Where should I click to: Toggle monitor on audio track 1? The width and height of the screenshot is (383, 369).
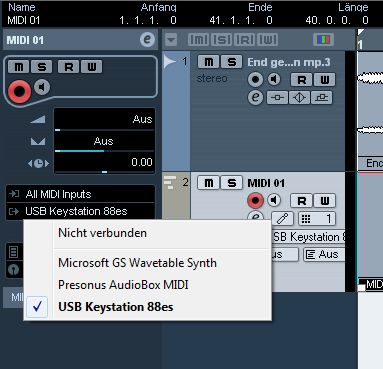tap(274, 79)
